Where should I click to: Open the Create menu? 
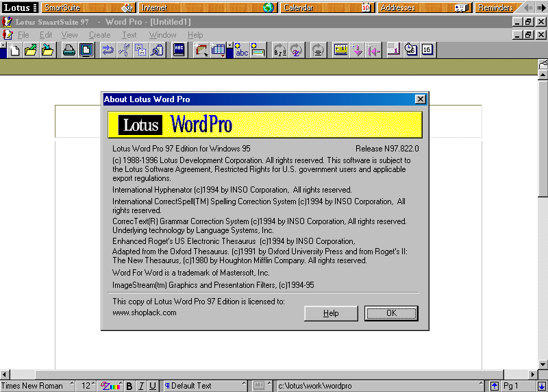99,35
